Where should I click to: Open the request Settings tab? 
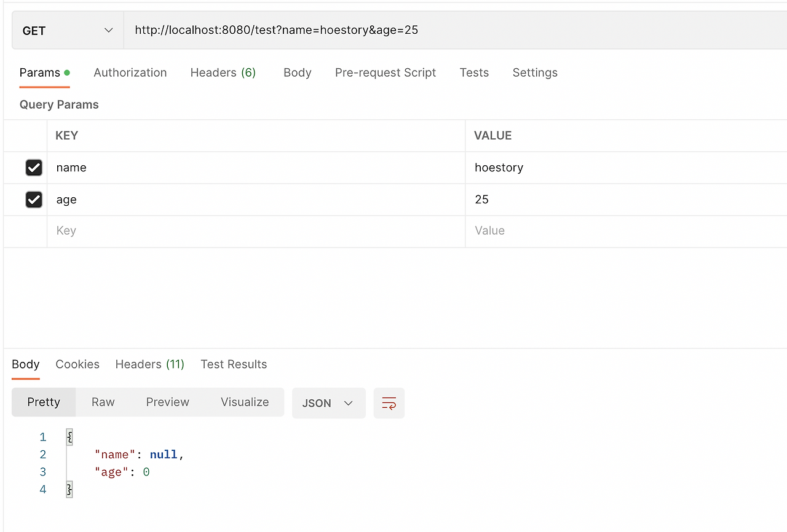point(534,72)
